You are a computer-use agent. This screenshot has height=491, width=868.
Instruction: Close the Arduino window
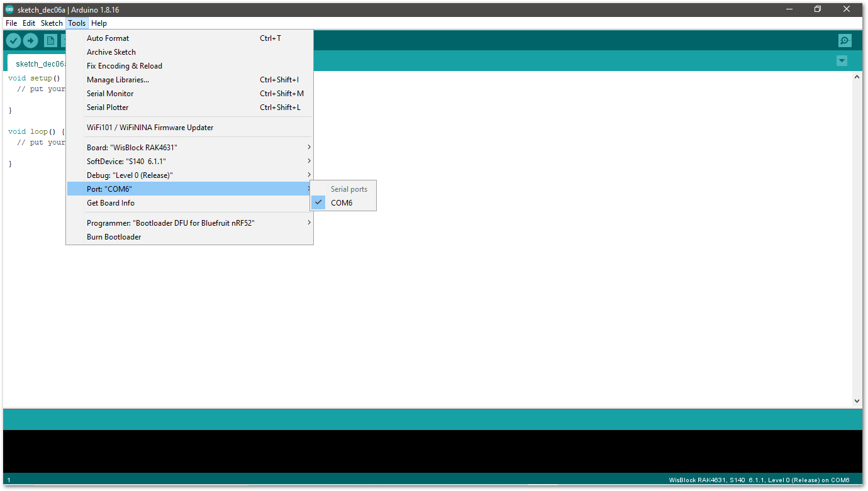tap(847, 9)
